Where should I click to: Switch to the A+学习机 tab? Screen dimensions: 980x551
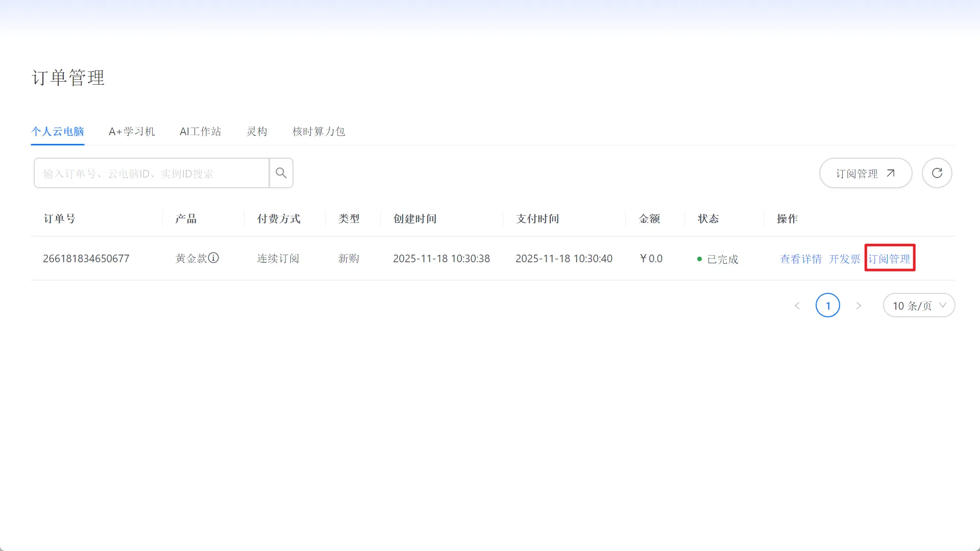pyautogui.click(x=132, y=132)
